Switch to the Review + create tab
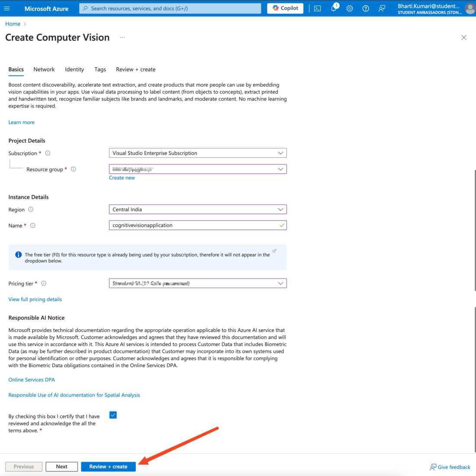This screenshot has height=476, width=476. (x=136, y=69)
